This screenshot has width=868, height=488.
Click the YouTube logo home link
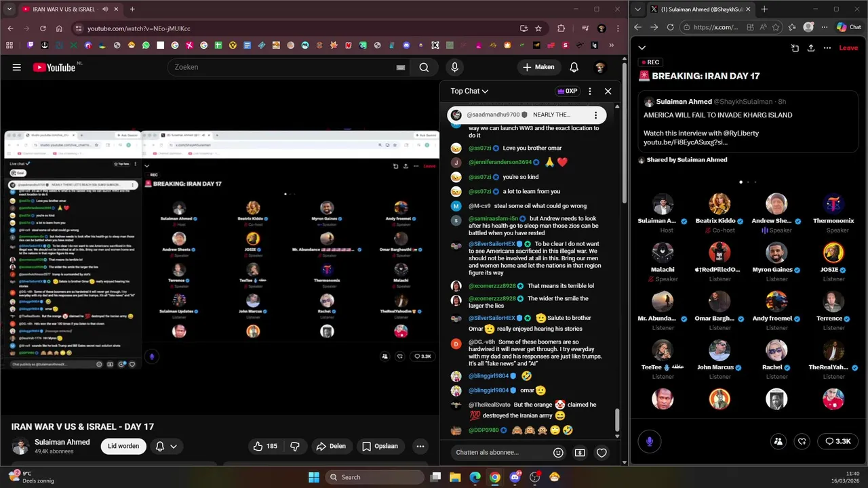(54, 67)
